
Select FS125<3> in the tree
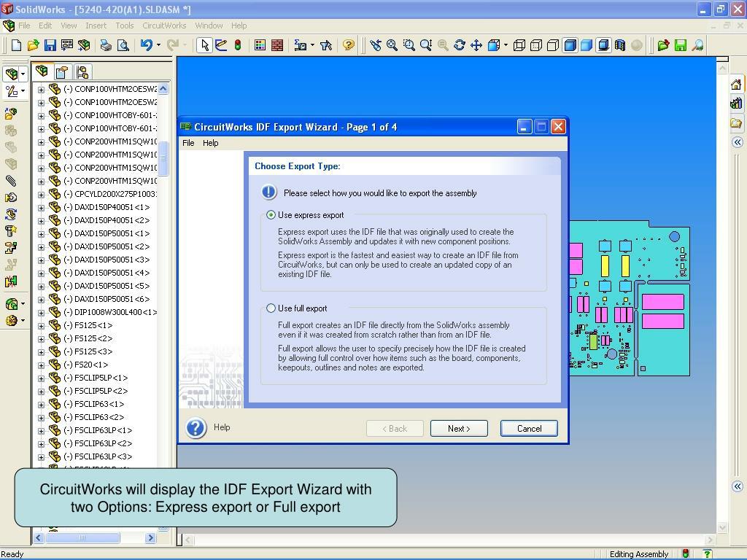(x=93, y=352)
